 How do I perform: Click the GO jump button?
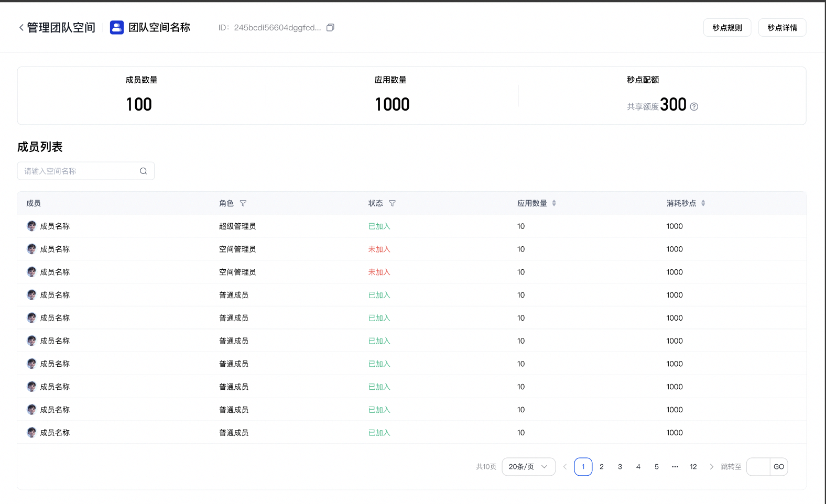click(779, 467)
